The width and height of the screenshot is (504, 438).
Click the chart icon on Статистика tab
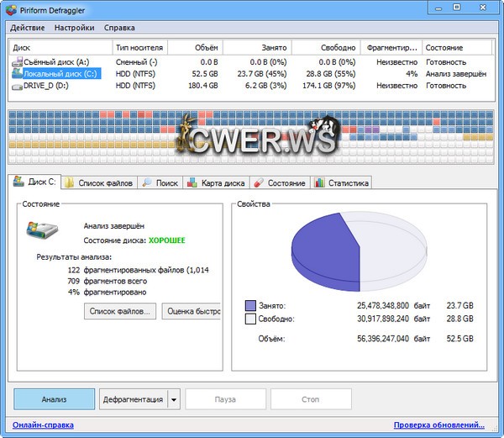tap(319, 182)
